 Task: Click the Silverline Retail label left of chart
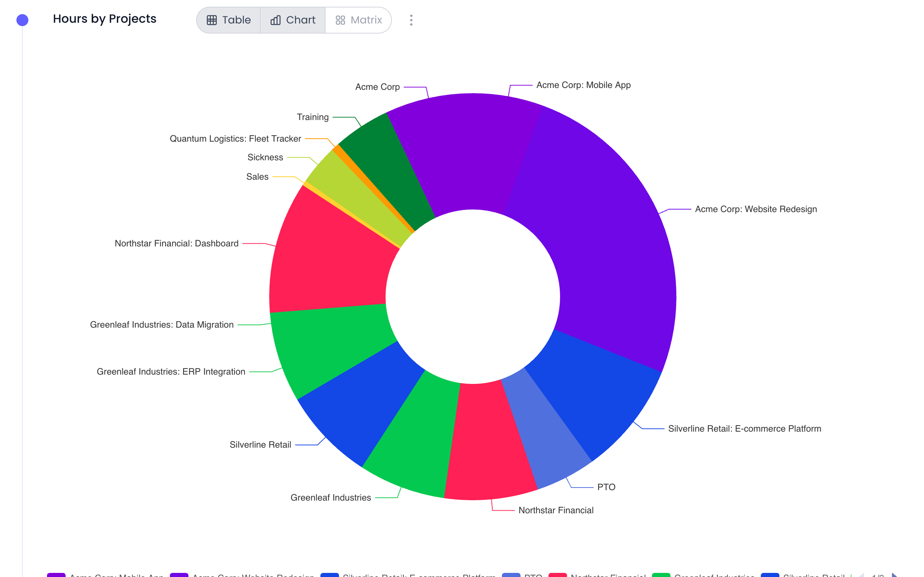tap(260, 445)
